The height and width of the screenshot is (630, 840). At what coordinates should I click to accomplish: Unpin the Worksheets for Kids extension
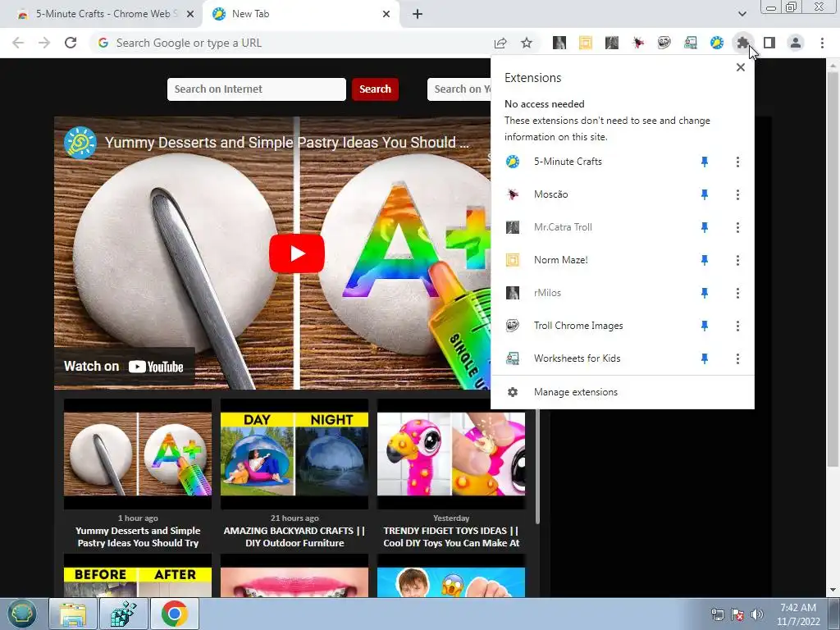(705, 358)
